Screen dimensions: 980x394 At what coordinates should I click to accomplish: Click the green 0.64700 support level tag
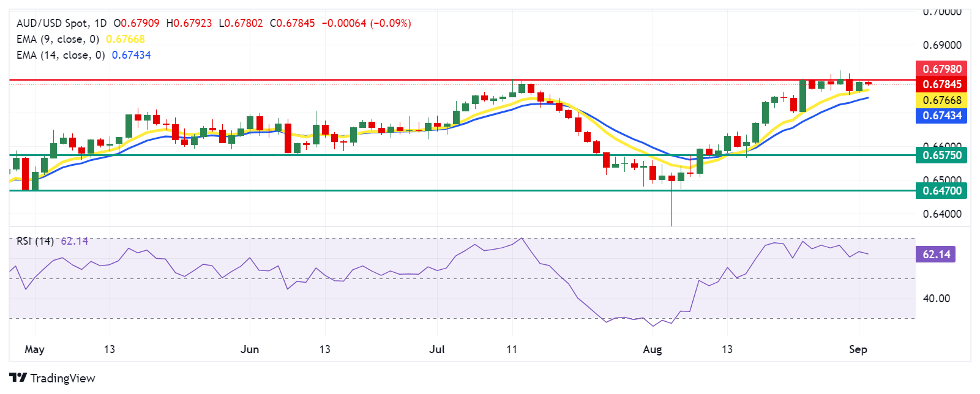[941, 191]
